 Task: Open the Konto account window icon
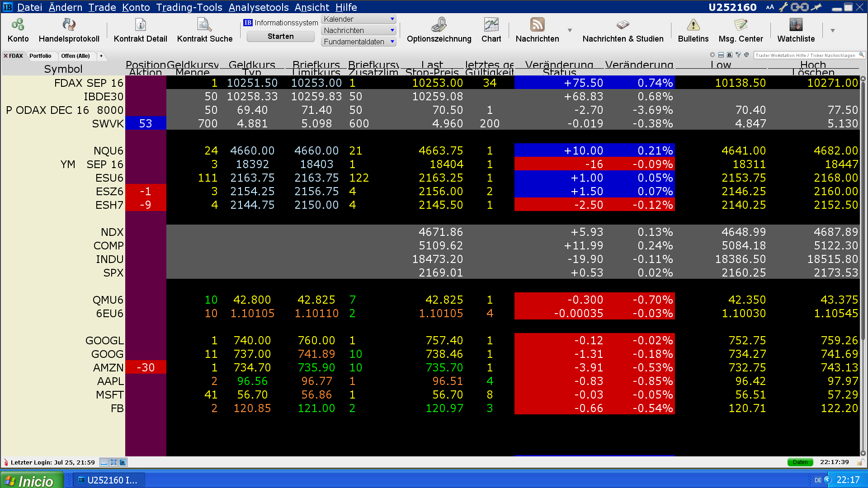click(18, 25)
